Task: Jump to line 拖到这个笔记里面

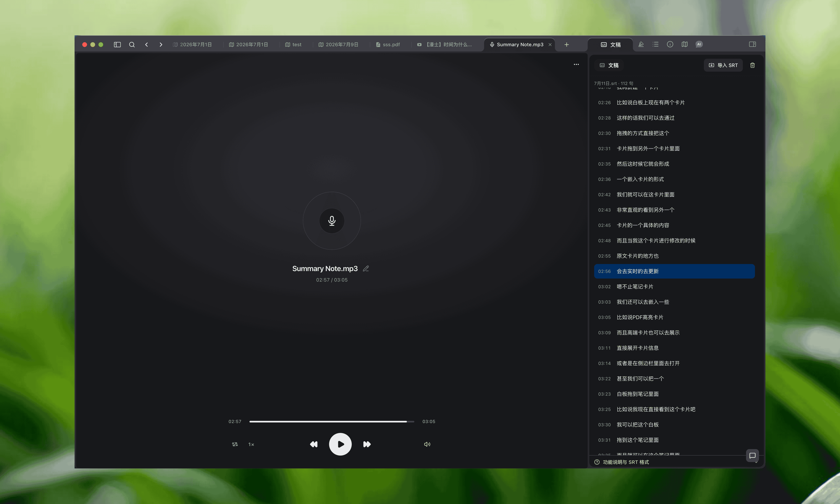Action: 675,440
